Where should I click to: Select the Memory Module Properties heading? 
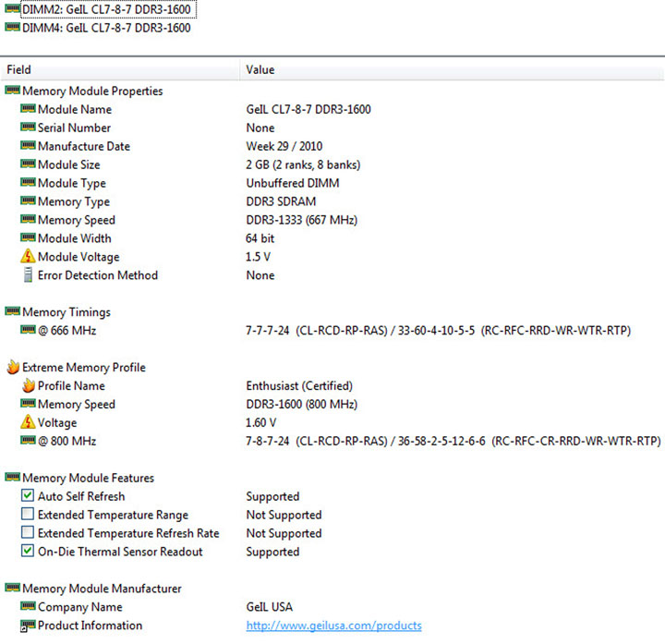tap(92, 91)
